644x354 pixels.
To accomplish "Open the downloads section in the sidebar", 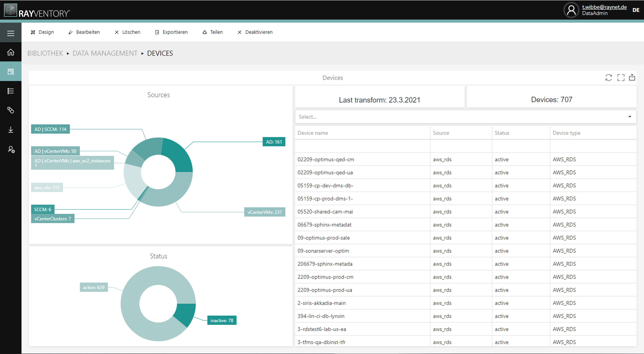I will point(11,129).
